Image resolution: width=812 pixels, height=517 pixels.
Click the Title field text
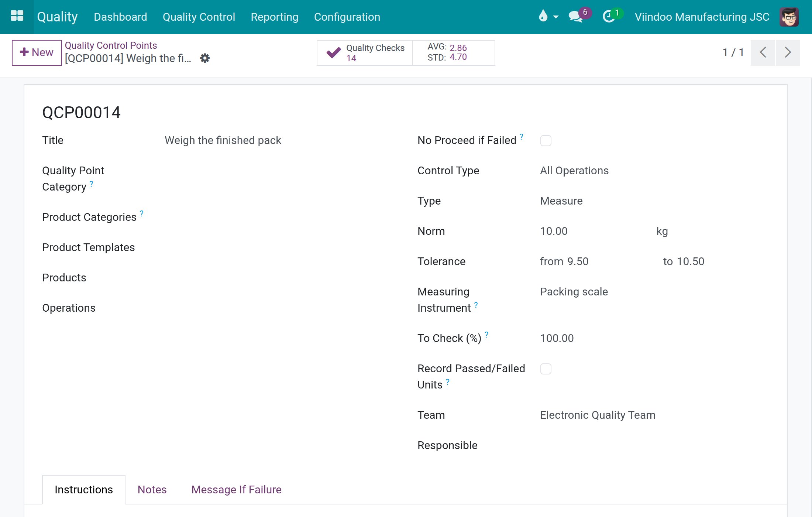(223, 140)
